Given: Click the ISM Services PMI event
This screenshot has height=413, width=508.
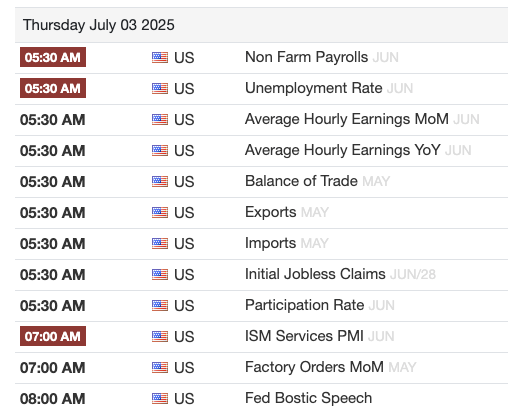Looking at the screenshot, I should [304, 336].
